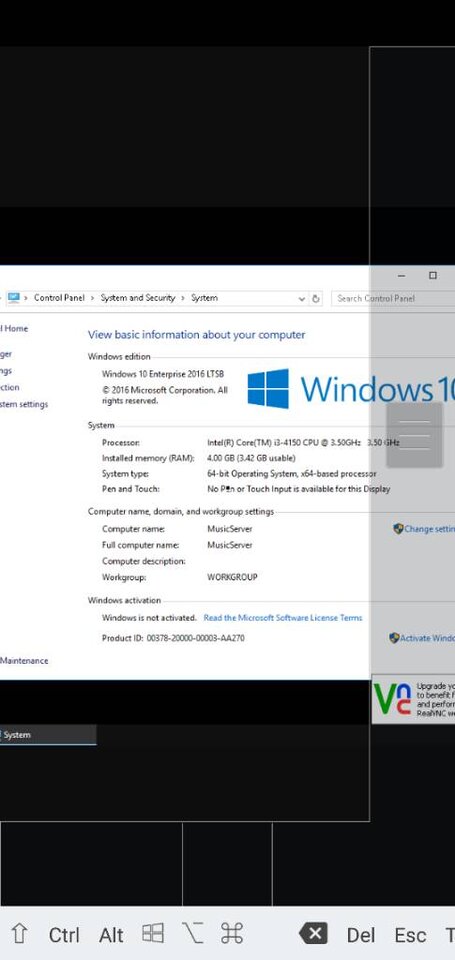Click the '4.00 GB (3.42 GB usable)' value
The height and width of the screenshot is (960, 455).
(251, 458)
